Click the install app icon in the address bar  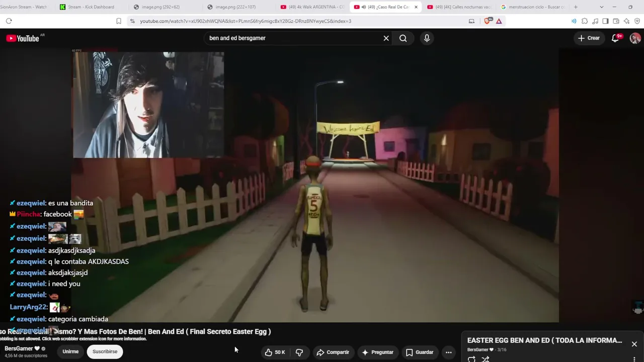471,21
